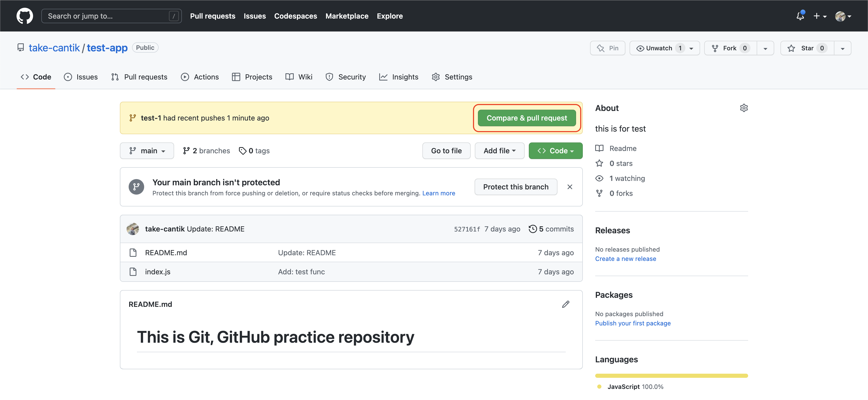View the 2 branches list

pyautogui.click(x=206, y=151)
